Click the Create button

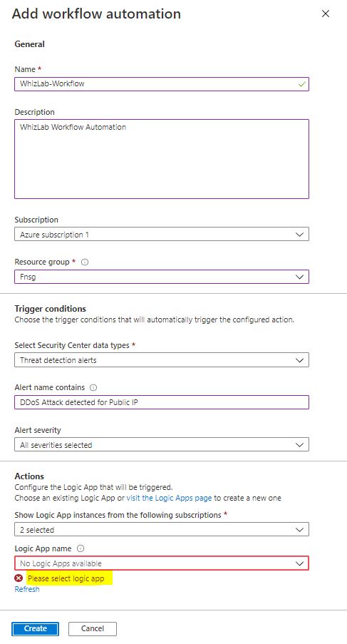click(x=36, y=628)
